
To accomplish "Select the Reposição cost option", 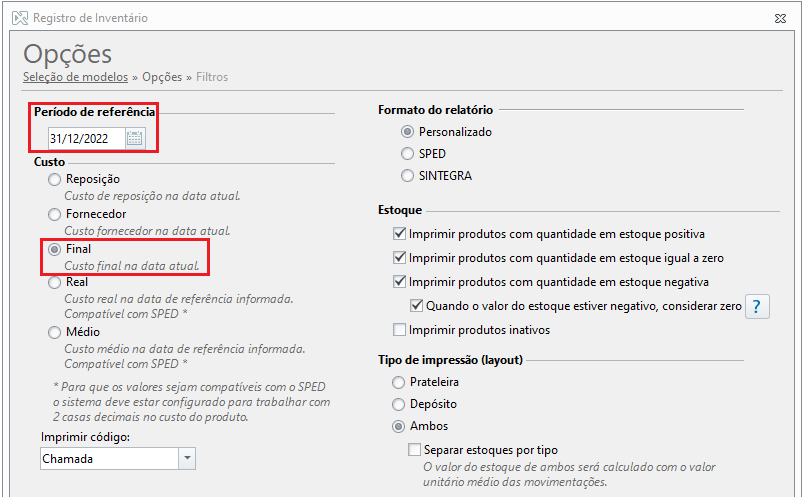I will (54, 179).
